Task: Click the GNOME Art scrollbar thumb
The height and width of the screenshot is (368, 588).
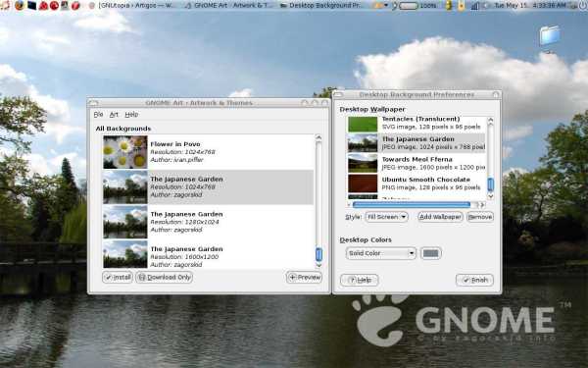Action: coord(318,254)
